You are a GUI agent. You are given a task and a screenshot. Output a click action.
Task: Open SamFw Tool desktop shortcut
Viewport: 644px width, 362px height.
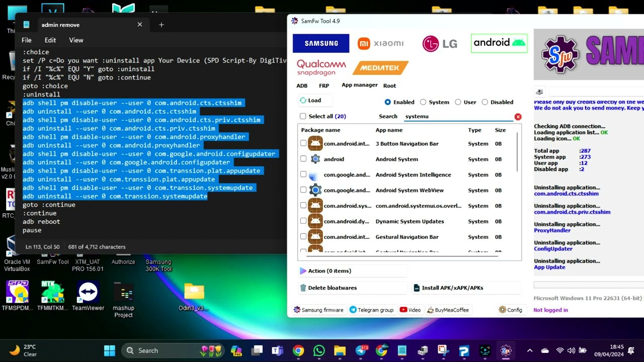[x=52, y=259]
